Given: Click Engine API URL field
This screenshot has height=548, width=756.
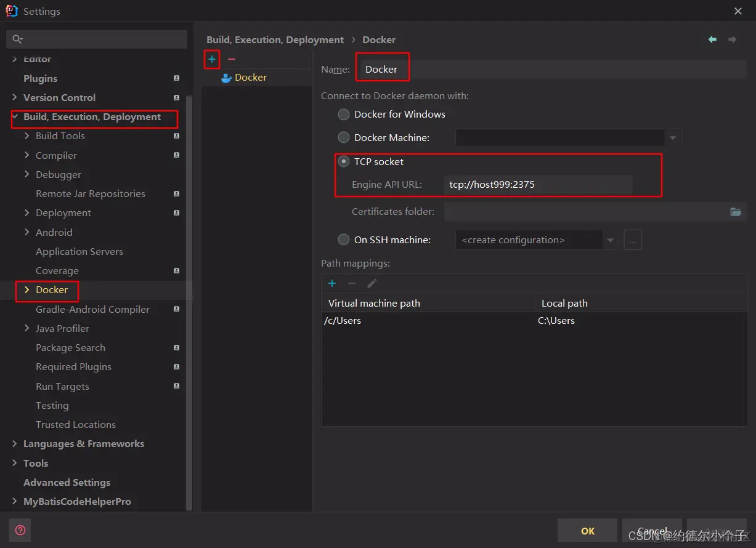Looking at the screenshot, I should [538, 185].
